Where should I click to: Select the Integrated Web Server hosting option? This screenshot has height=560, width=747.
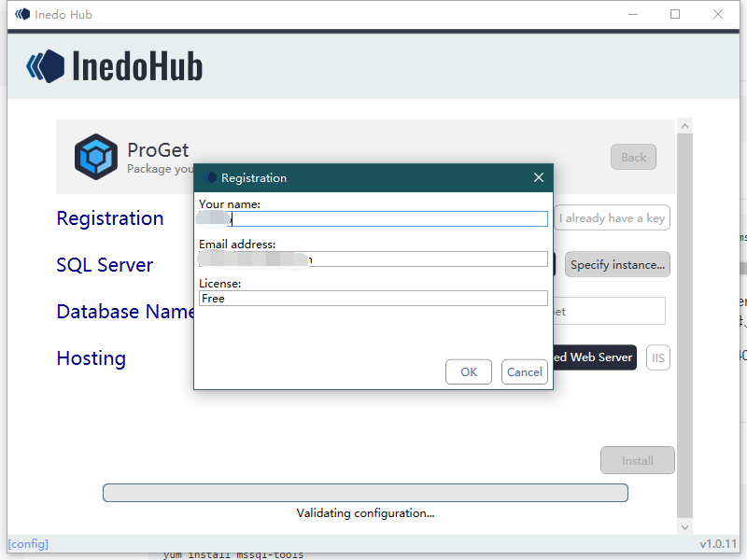point(594,357)
